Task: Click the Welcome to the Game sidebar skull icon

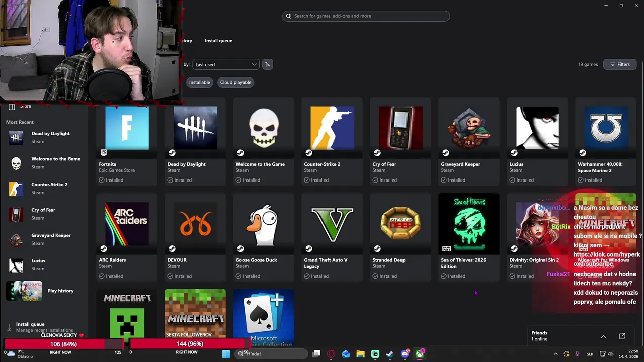Action: (x=16, y=163)
